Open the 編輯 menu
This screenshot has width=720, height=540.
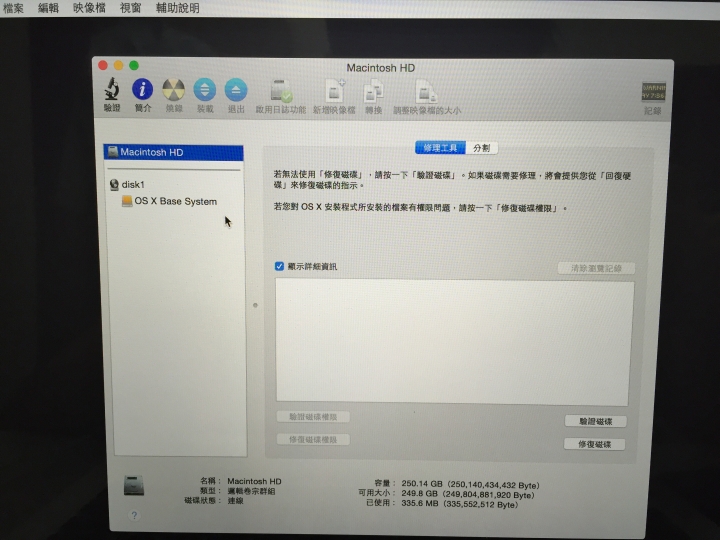(x=48, y=8)
